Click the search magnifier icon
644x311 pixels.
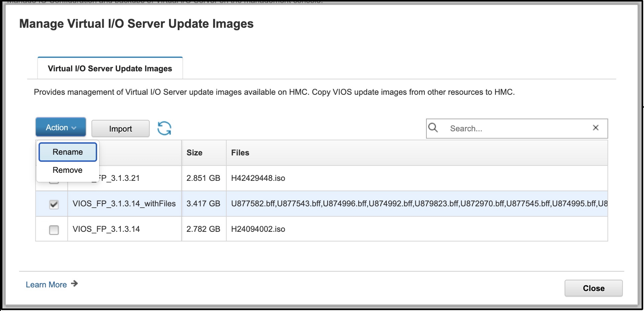click(x=433, y=128)
